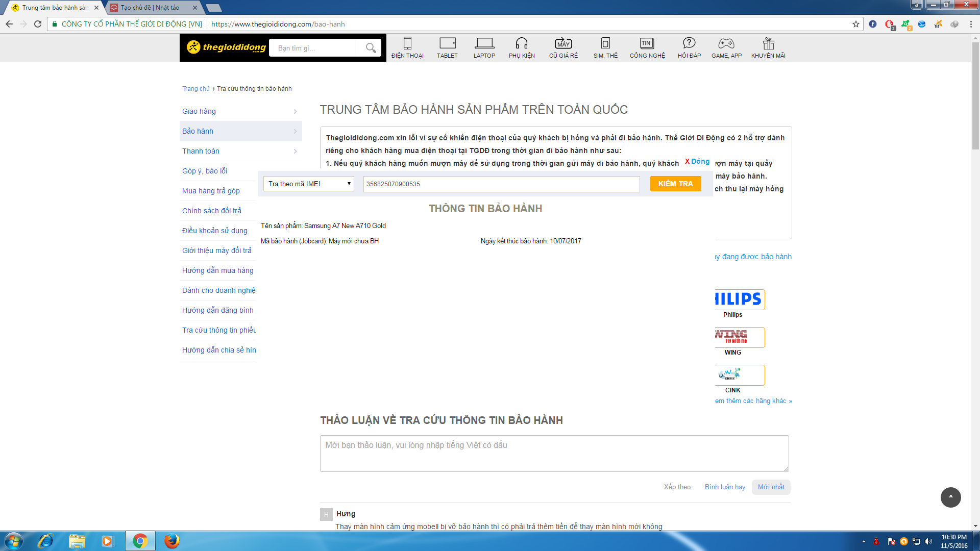Open the Điều khoản sử dụng sidebar item
This screenshot has height=551, width=980.
pos(215,231)
